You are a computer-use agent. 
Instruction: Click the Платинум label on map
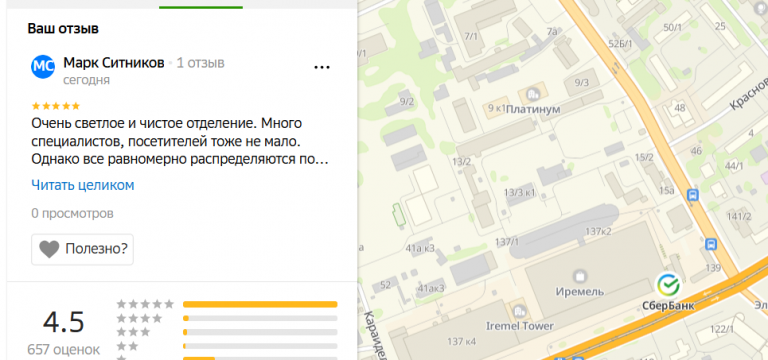(x=533, y=109)
